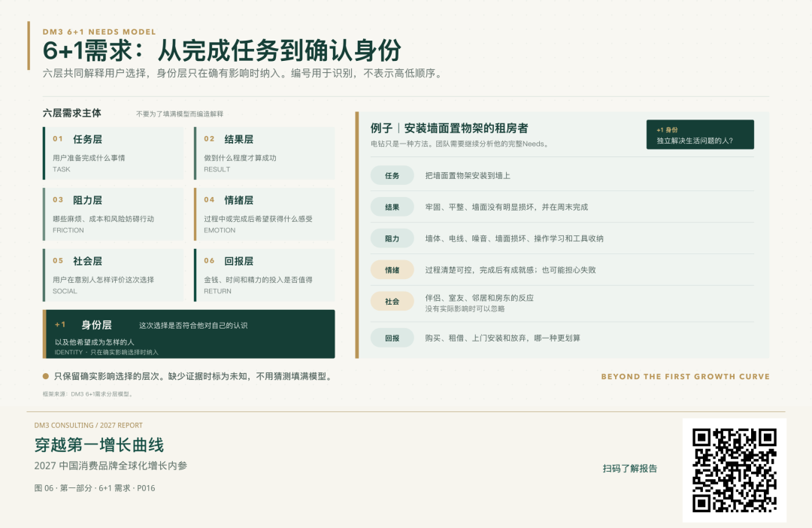Click the 阻力 pill label
This screenshot has width=812, height=528.
tap(392, 238)
